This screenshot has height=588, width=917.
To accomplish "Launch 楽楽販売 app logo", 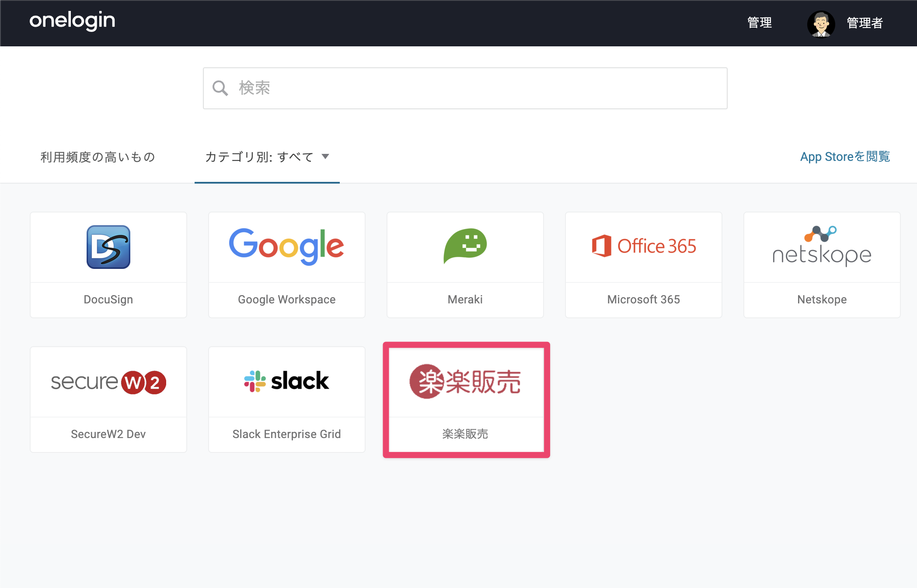I will point(465,381).
